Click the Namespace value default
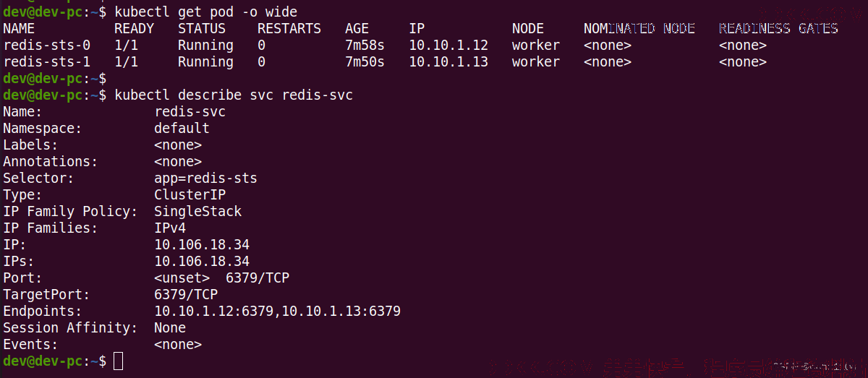Viewport: 868px width, 378px height. 182,129
